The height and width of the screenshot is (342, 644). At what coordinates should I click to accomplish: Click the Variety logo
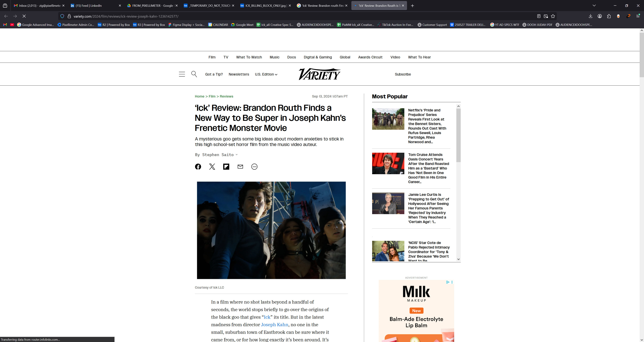(x=319, y=74)
